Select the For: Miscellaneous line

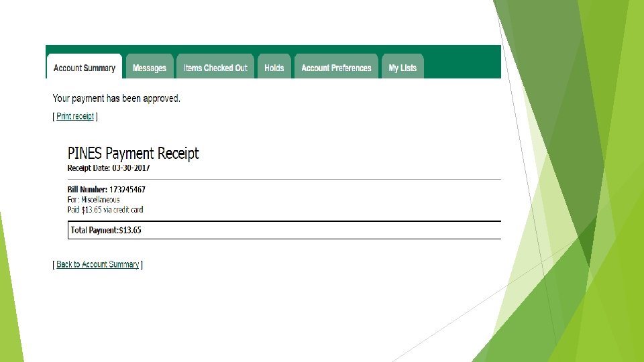coord(94,200)
